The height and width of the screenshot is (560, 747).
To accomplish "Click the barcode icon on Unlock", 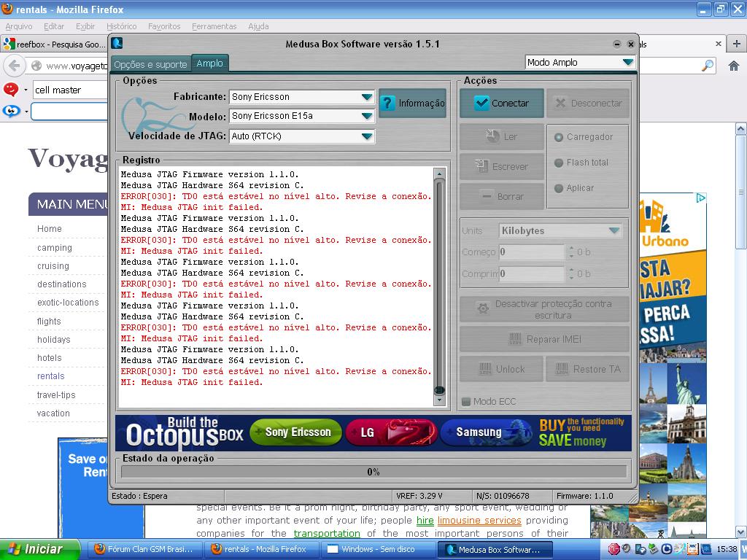I will tap(485, 369).
